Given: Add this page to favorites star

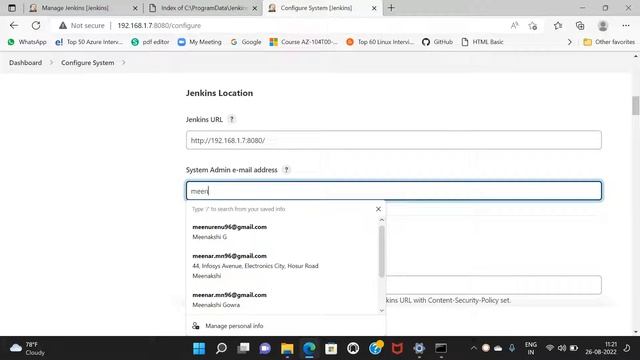Looking at the screenshot, I should point(533,26).
